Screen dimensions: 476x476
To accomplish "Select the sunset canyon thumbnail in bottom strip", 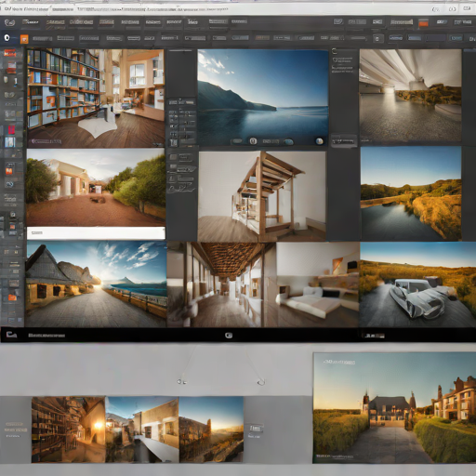I will click(x=211, y=430).
